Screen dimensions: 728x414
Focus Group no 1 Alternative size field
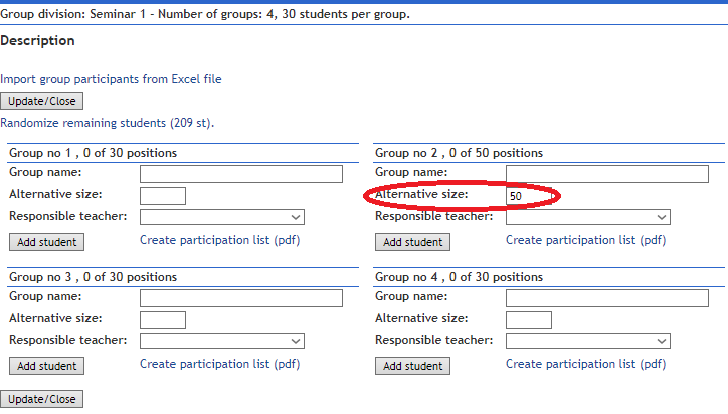(x=163, y=196)
